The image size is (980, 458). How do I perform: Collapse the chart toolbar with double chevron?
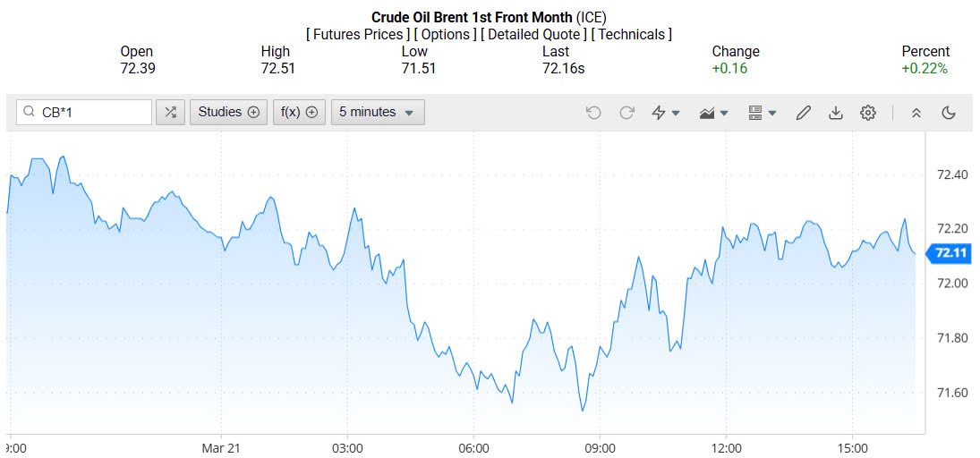(x=916, y=113)
